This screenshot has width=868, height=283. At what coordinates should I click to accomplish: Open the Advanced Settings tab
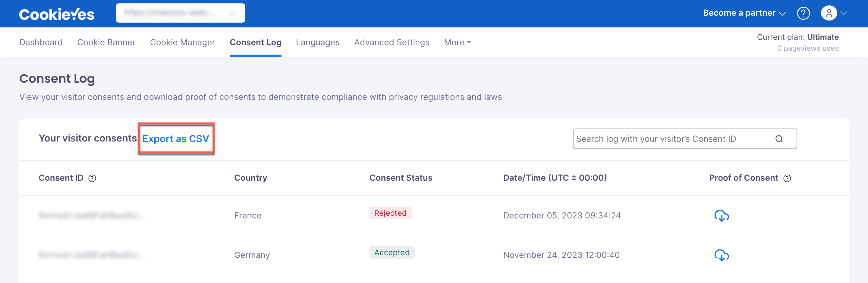(392, 43)
